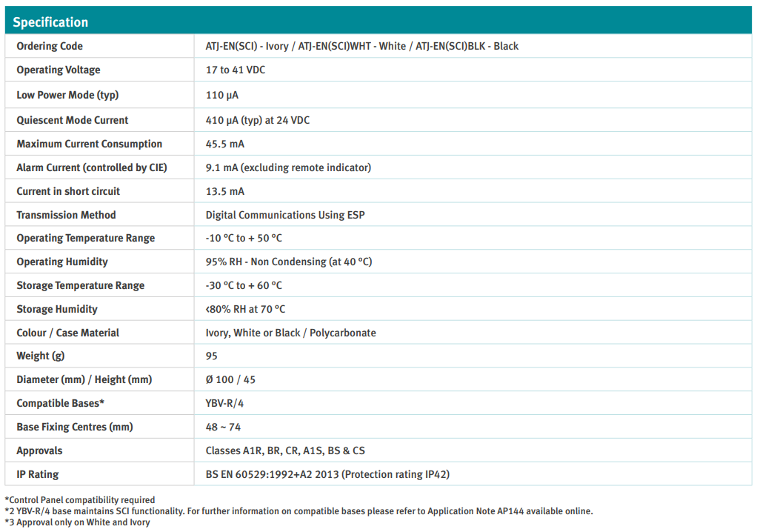The image size is (757, 532).
Task: Click the Low Power Mode (typ) label
Action: click(x=67, y=95)
